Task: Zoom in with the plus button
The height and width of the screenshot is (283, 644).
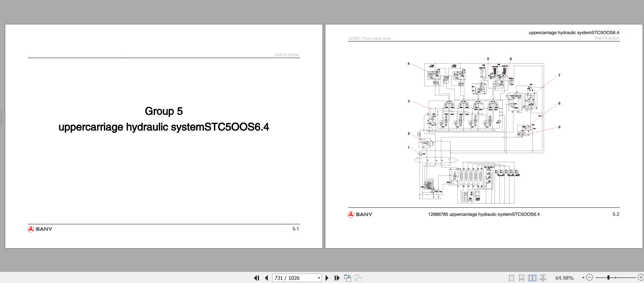Action: [641, 277]
